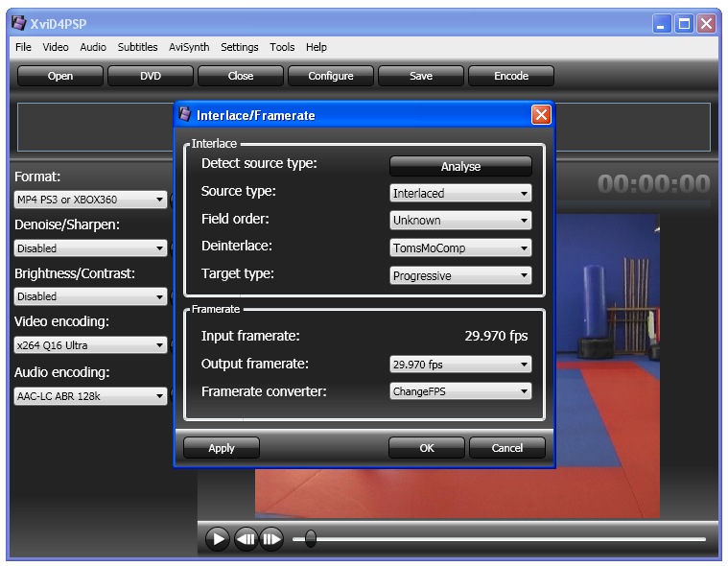Click the Open toolbar button
This screenshot has height=566, width=728.
tap(59, 76)
